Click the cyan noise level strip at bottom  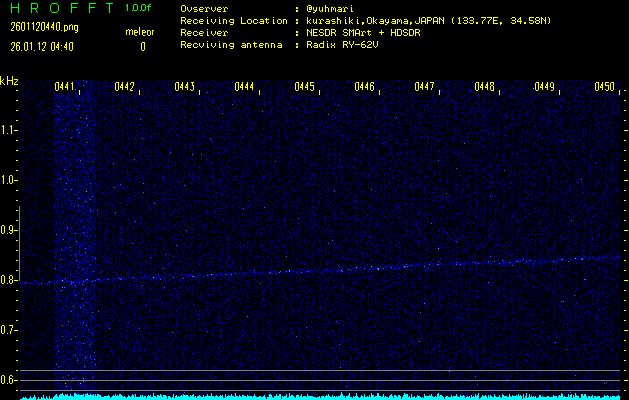[320, 396]
